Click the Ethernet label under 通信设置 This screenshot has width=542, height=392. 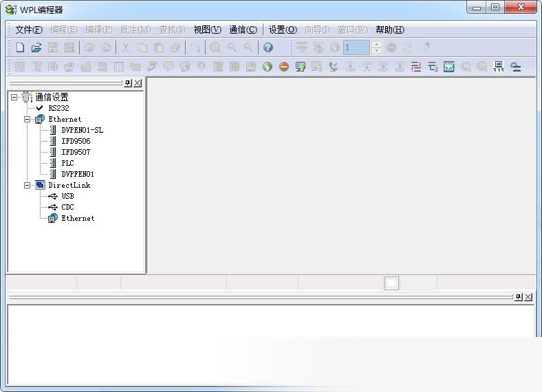click(x=65, y=119)
